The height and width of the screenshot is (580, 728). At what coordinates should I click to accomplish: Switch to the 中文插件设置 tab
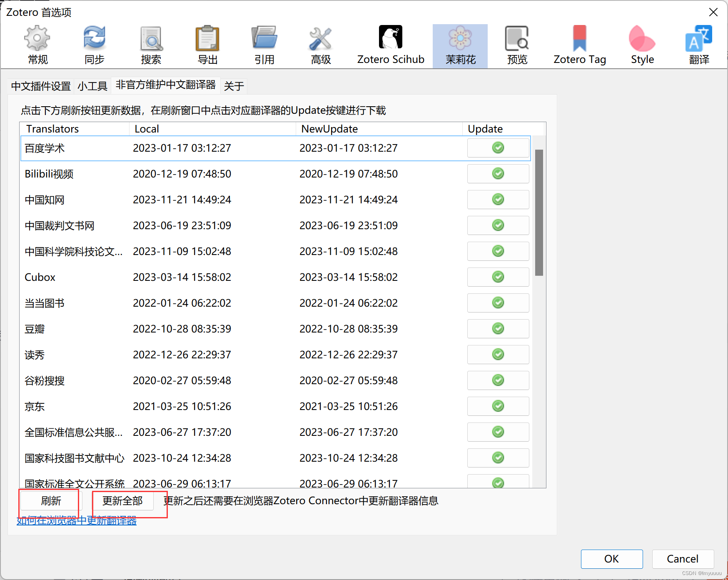coord(41,86)
